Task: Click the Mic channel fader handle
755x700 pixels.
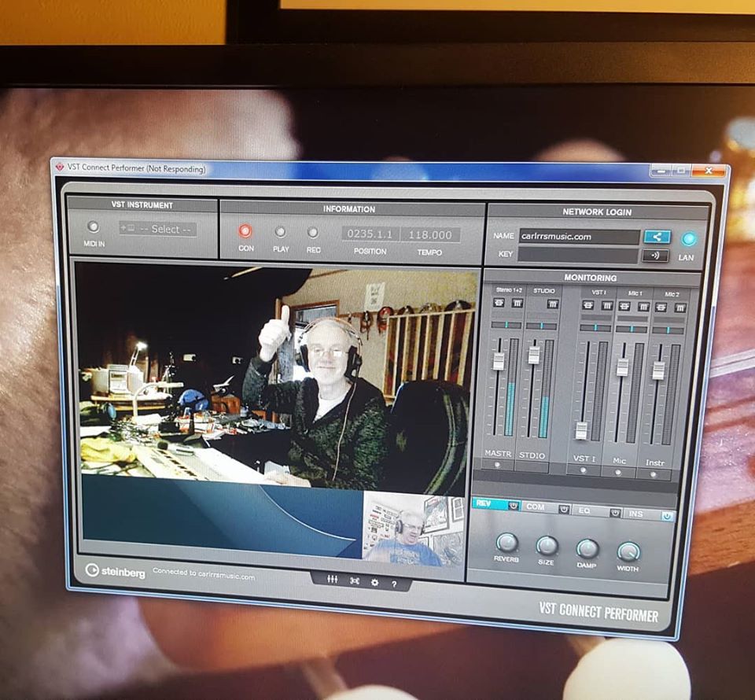Action: 623,367
